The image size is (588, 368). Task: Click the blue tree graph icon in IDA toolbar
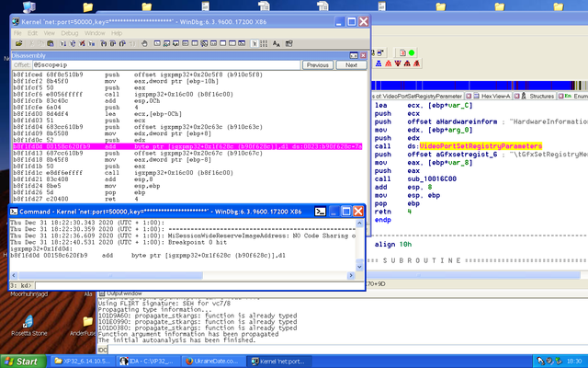(379, 63)
